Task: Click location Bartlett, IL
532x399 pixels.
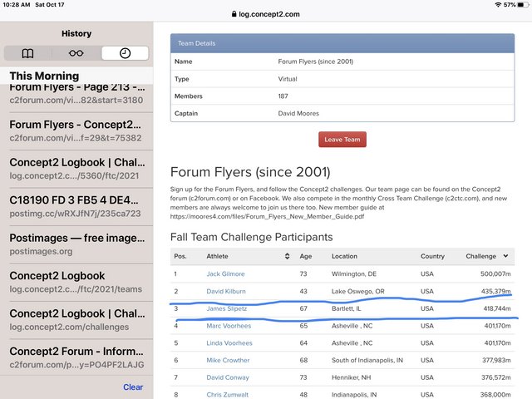Action: tap(346, 308)
